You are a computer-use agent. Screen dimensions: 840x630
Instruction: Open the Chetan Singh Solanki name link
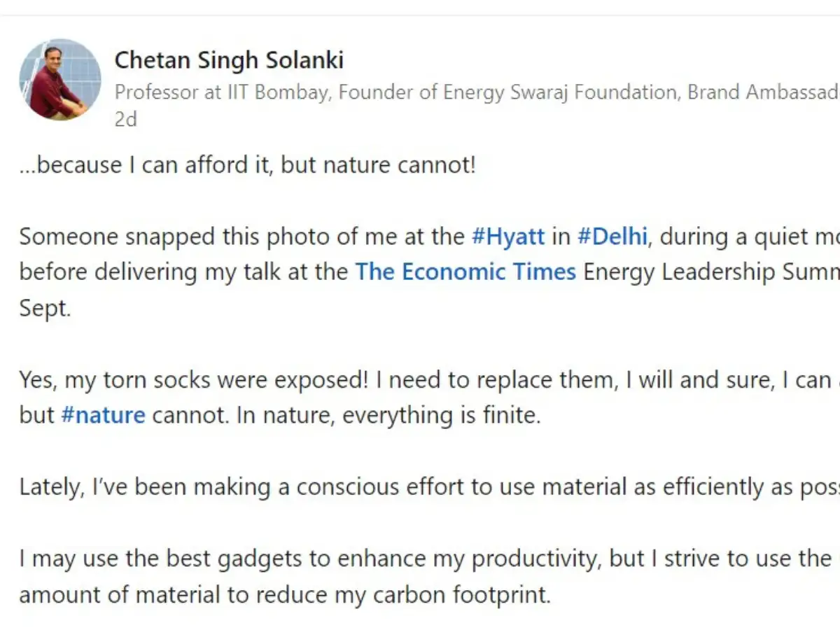click(229, 60)
